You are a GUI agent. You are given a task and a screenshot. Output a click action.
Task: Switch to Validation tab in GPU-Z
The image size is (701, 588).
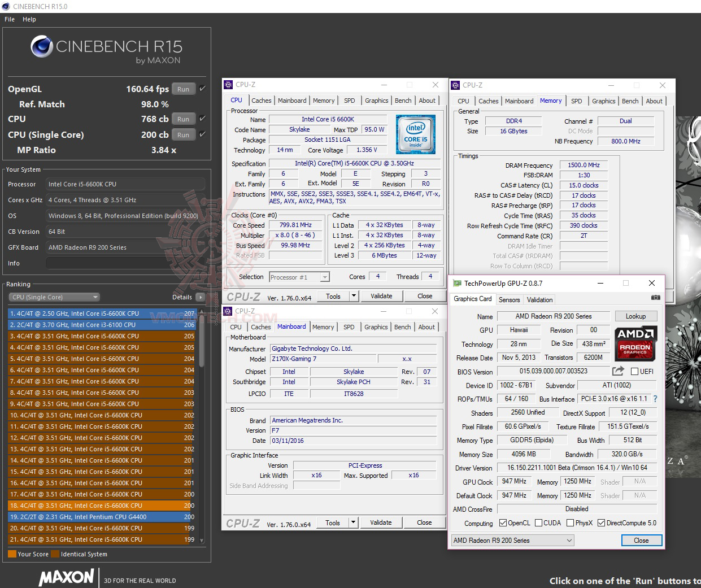click(x=539, y=300)
